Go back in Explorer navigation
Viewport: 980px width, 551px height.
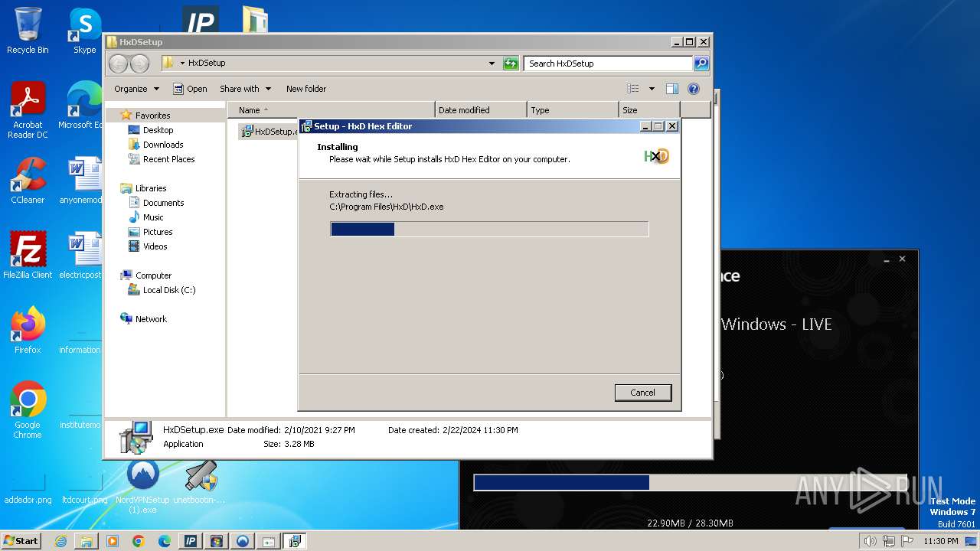(x=118, y=64)
